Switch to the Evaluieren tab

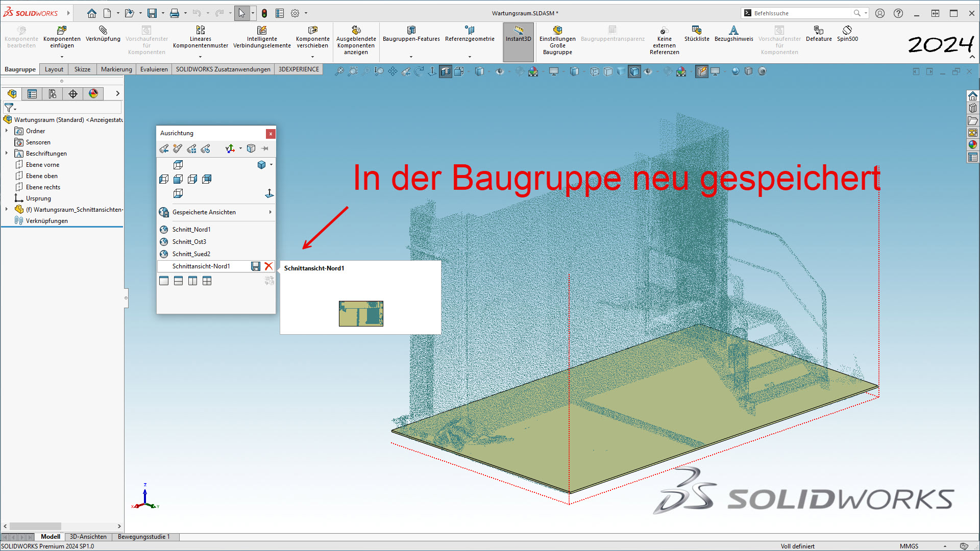(154, 69)
